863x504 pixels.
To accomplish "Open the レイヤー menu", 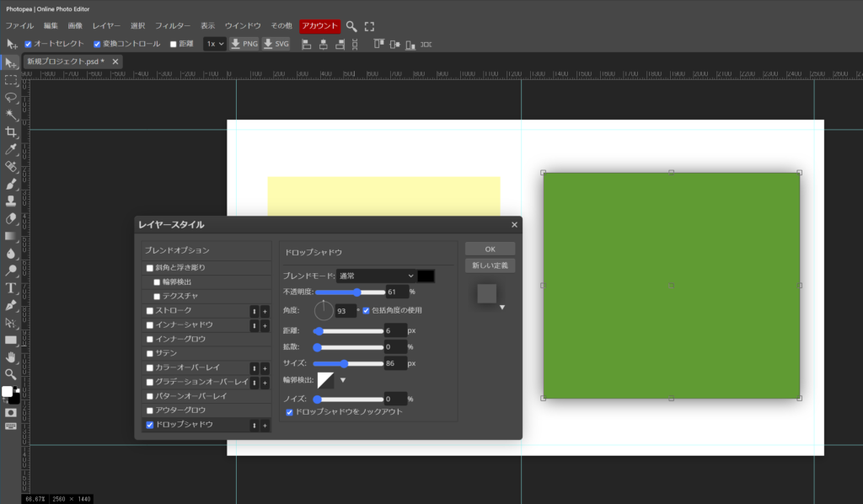I will 106,26.
